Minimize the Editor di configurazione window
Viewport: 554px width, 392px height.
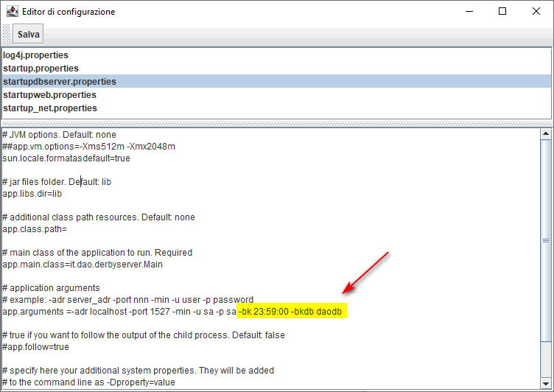[468, 12]
